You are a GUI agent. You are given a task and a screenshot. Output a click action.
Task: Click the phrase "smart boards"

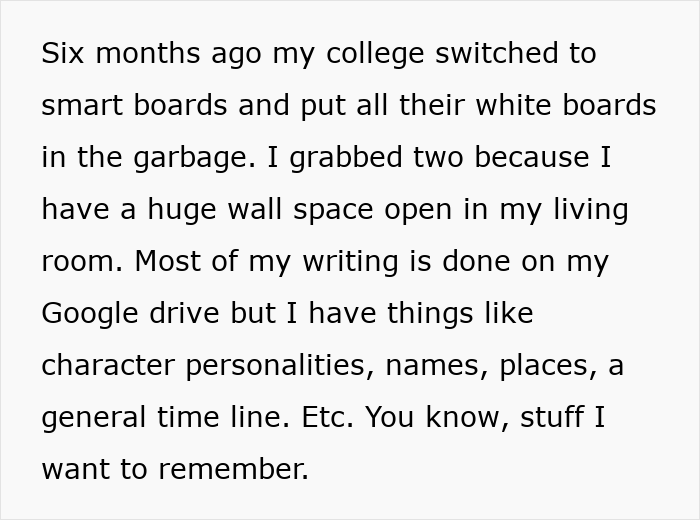(x=134, y=105)
